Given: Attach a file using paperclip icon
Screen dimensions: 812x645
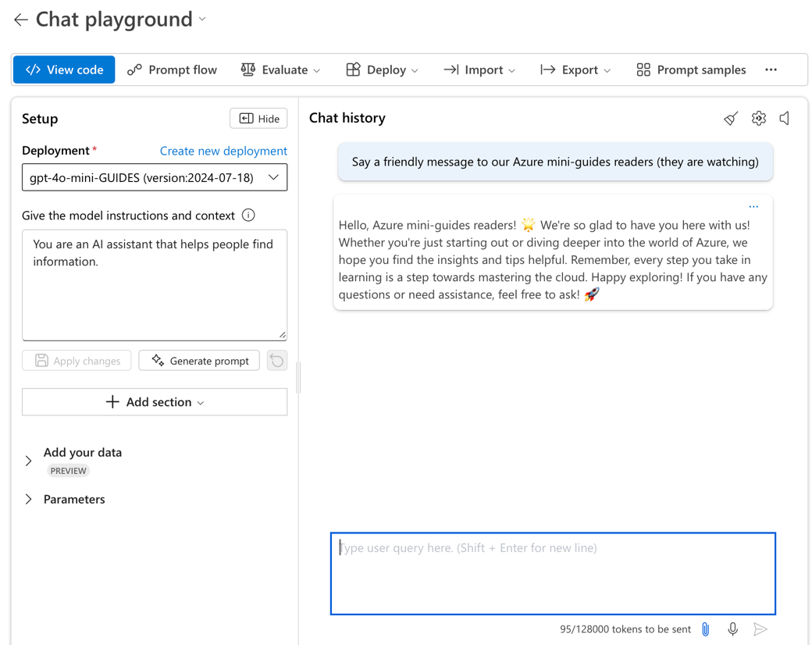Looking at the screenshot, I should coord(706,629).
